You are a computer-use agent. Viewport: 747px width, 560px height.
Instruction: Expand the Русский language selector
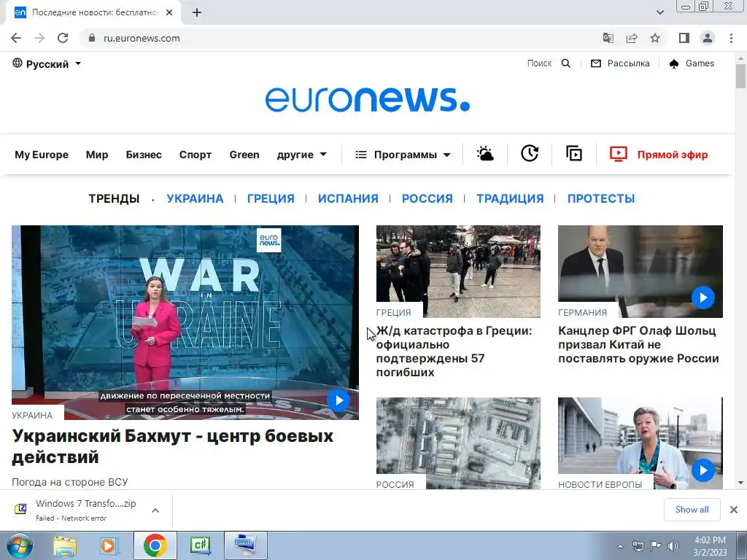pyautogui.click(x=47, y=64)
